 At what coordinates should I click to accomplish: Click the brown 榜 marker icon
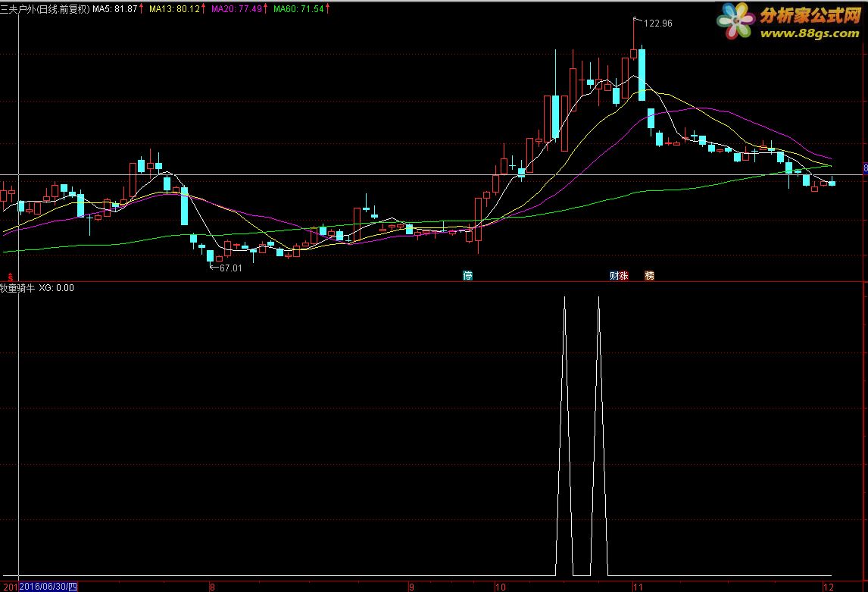pos(649,275)
